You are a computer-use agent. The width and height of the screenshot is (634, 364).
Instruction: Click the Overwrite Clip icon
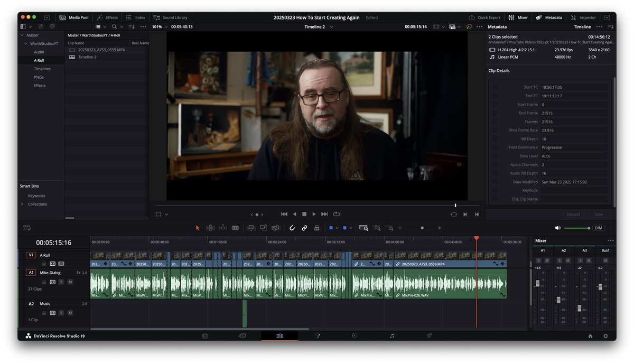[263, 228]
